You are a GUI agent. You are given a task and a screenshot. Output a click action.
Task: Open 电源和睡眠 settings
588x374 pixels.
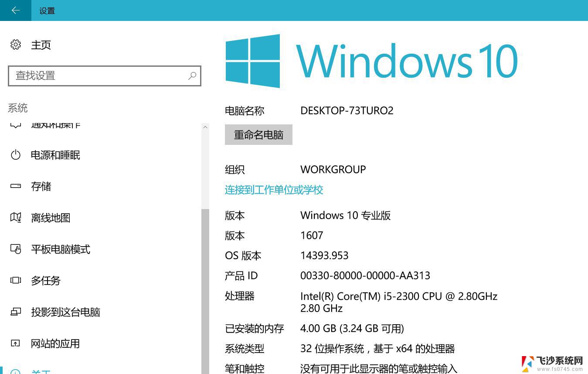click(x=55, y=155)
